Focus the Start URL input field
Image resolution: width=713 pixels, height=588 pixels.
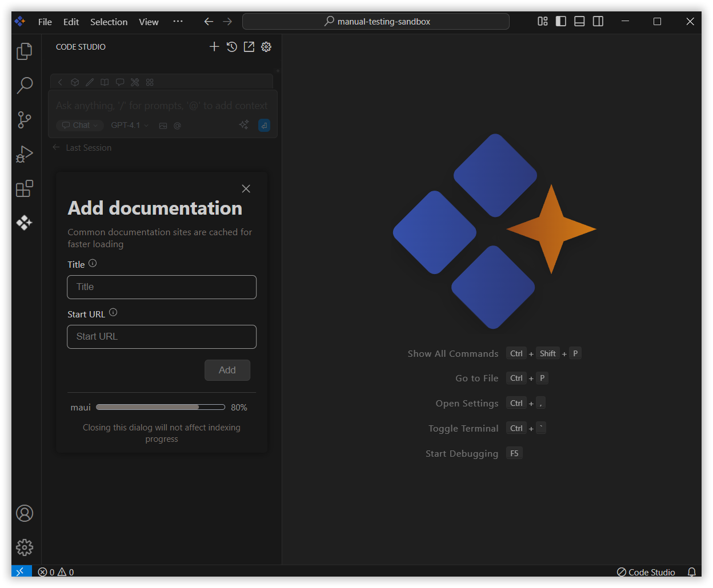click(x=162, y=337)
